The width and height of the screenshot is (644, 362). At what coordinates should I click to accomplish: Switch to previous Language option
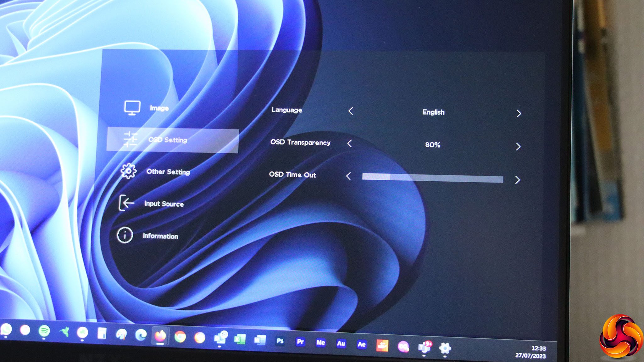(351, 111)
